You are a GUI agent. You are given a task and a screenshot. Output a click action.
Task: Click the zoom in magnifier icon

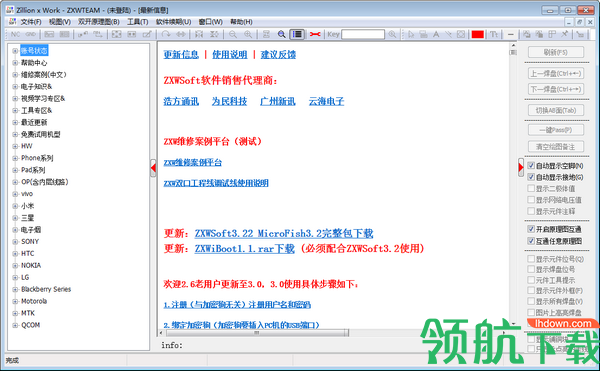click(x=248, y=34)
